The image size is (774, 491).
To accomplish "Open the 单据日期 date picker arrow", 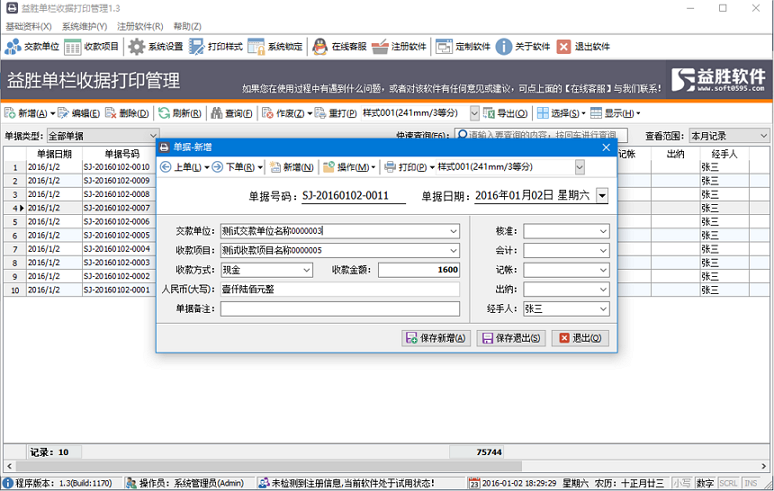I will 602,195.
